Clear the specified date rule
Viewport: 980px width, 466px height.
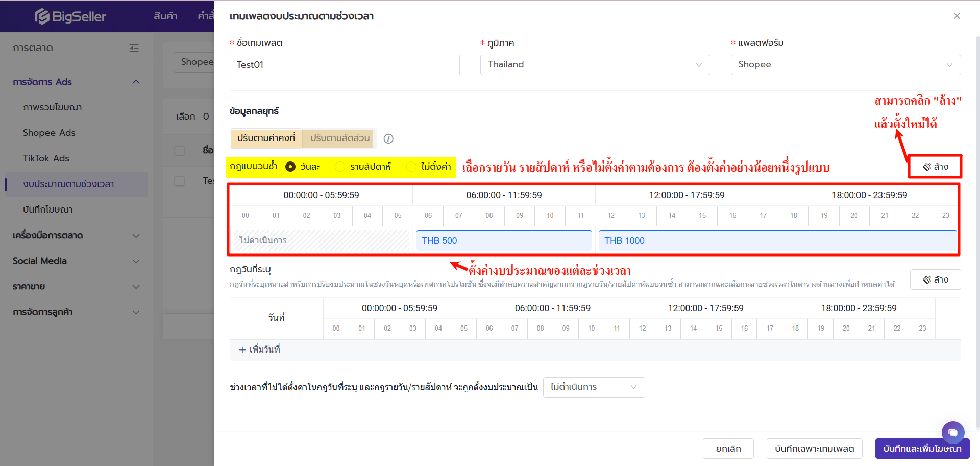coord(935,279)
